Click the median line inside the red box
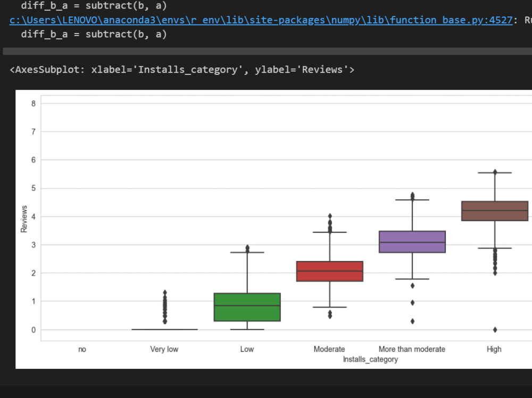The height and width of the screenshot is (398, 532). pos(330,272)
